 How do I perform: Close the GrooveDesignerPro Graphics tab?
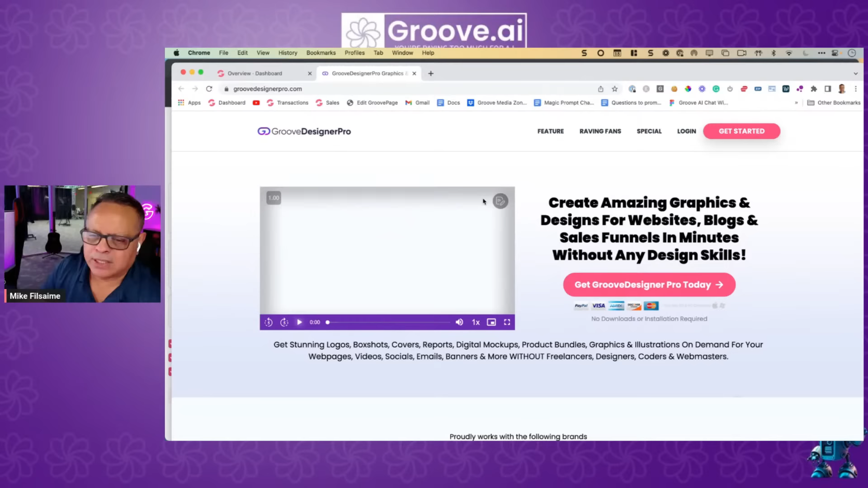pos(414,74)
